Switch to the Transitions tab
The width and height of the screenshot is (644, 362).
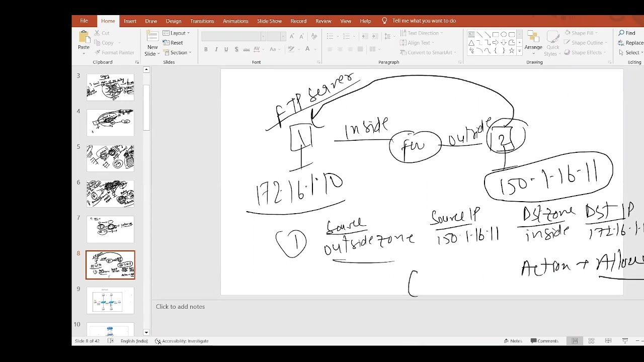[202, 21]
